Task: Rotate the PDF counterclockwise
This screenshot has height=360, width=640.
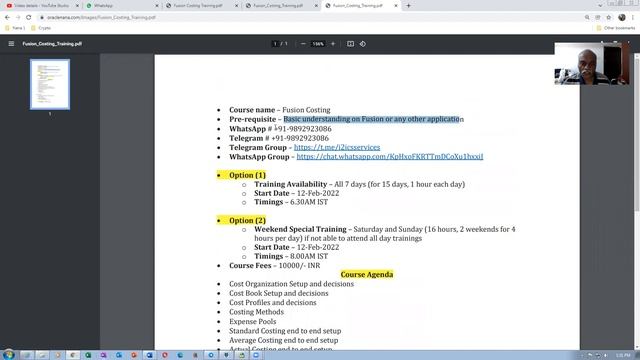Action: pyautogui.click(x=363, y=44)
